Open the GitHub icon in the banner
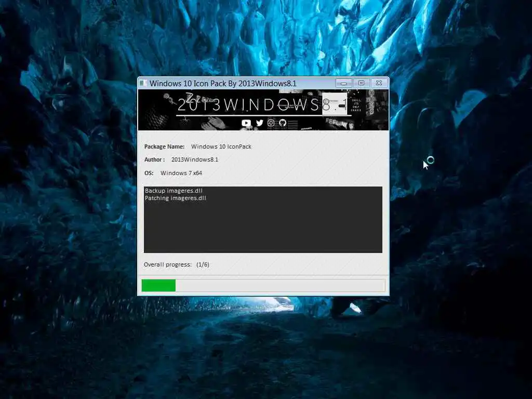 pyautogui.click(x=283, y=123)
